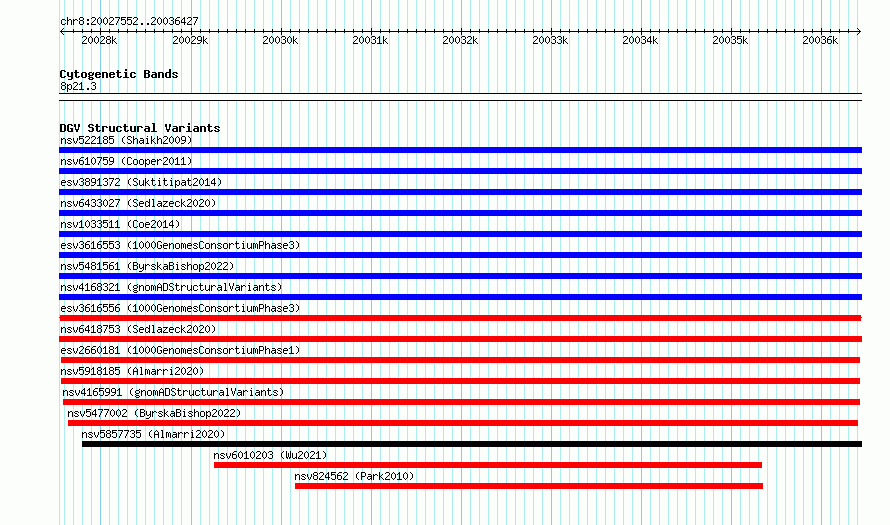This screenshot has height=525, width=890.
Task: Click nsv6418753 (Sedlazeck2020) label
Action: click(x=138, y=329)
